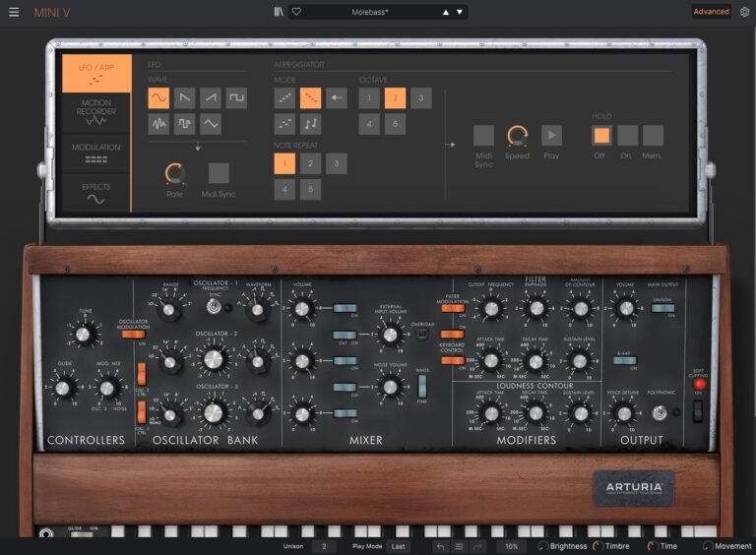The height and width of the screenshot is (555, 756).
Task: Switch to the LFO / ARP tab
Action: 96,73
